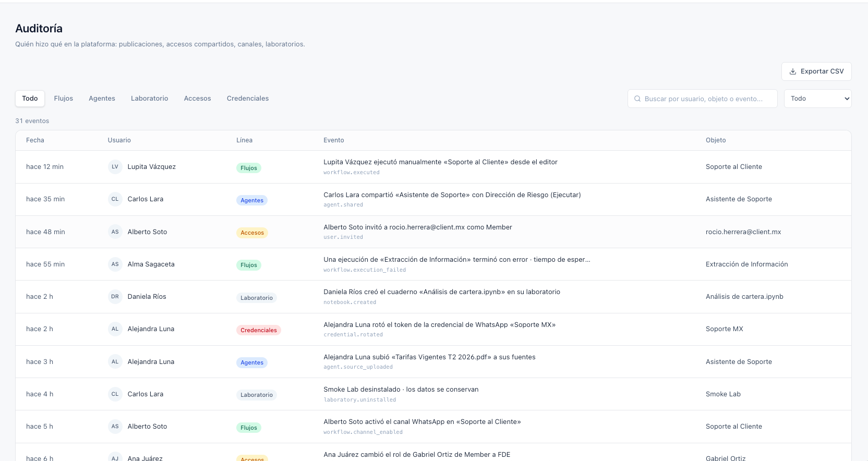Switch to the Flujos tab
This screenshot has height=461, width=868.
(x=64, y=99)
